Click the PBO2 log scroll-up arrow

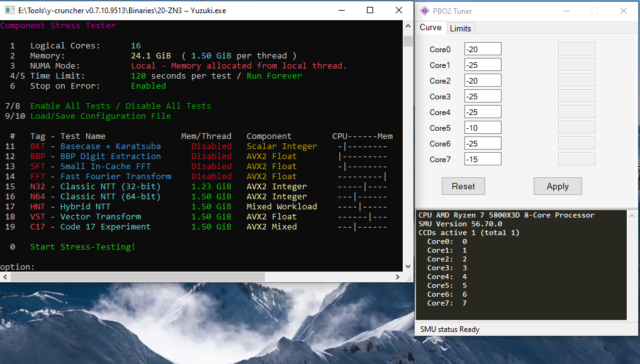pos(632,215)
